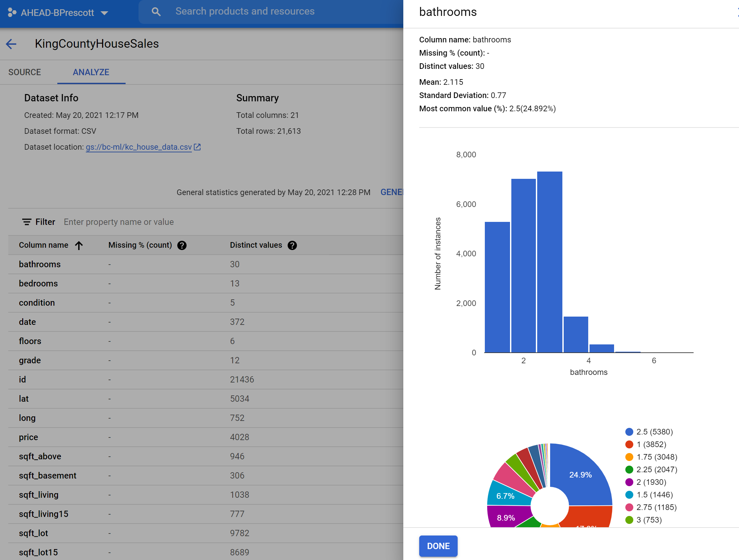Select the bedrooms row
This screenshot has width=739, height=560.
[x=205, y=283]
